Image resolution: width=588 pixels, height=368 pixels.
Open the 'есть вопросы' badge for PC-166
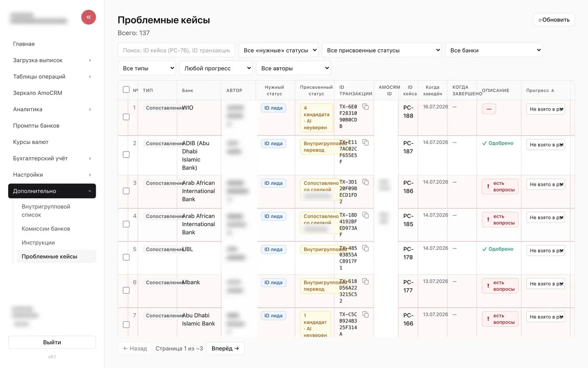click(500, 319)
